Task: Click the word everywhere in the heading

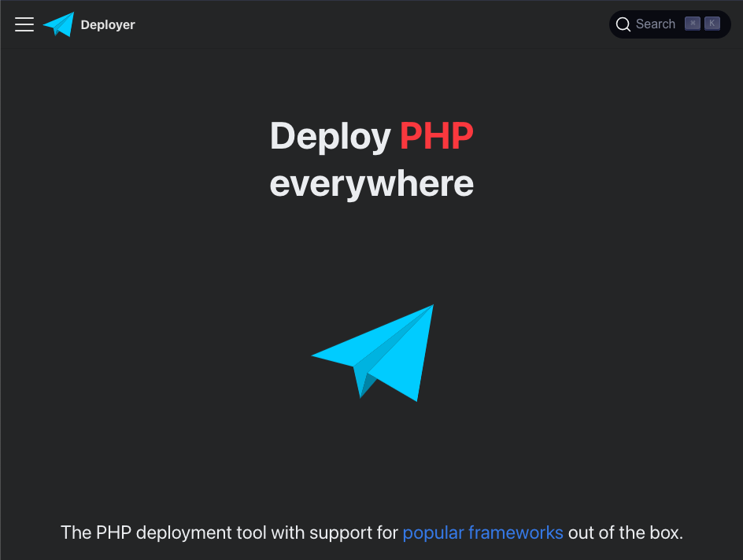Action: (x=371, y=184)
